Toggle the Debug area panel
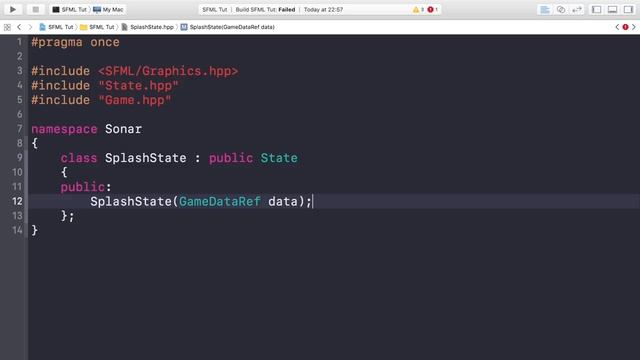The image size is (640, 360). point(612,9)
